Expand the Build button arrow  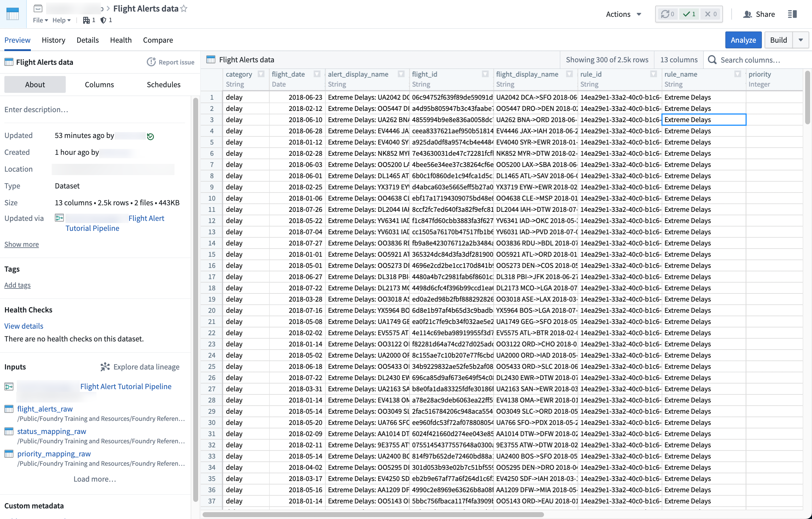[x=801, y=40]
